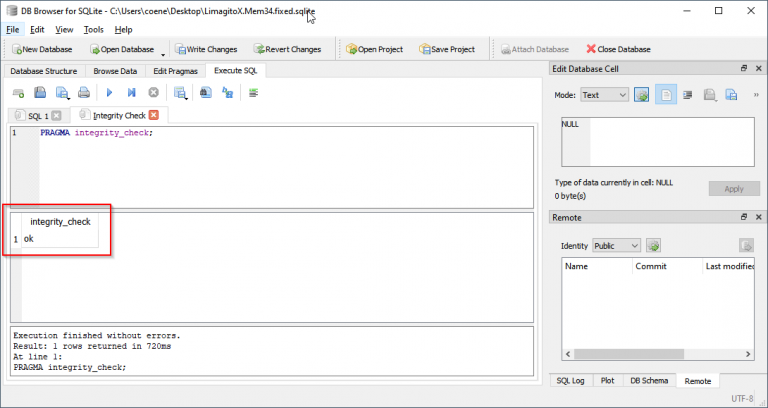This screenshot has height=408, width=768.
Task: Click the Commit column header in Remote list
Action: 667,266
